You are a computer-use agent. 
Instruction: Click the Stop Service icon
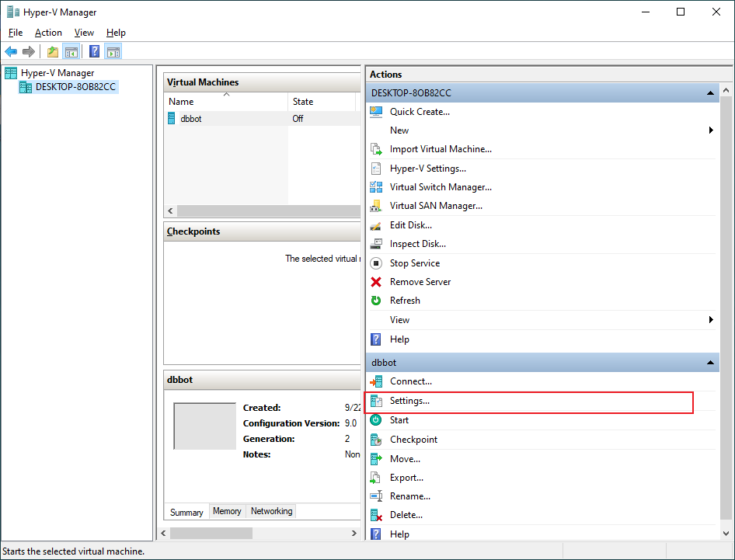[x=376, y=263]
